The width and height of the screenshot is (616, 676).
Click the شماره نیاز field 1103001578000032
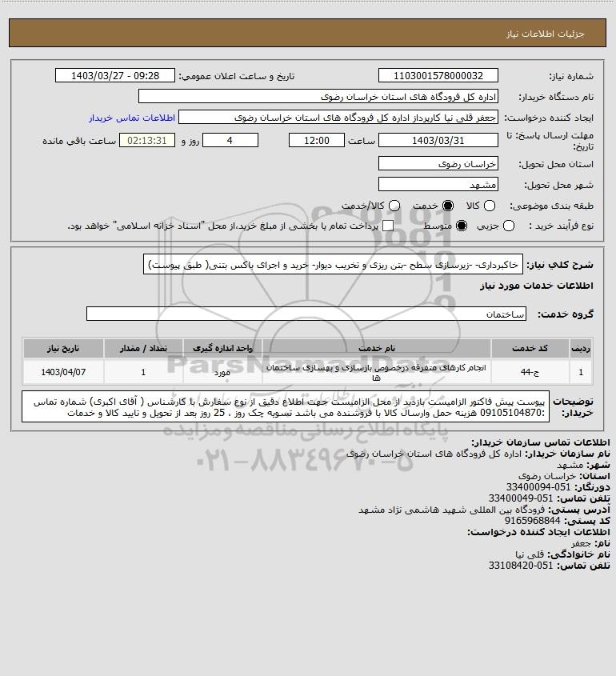[438, 75]
